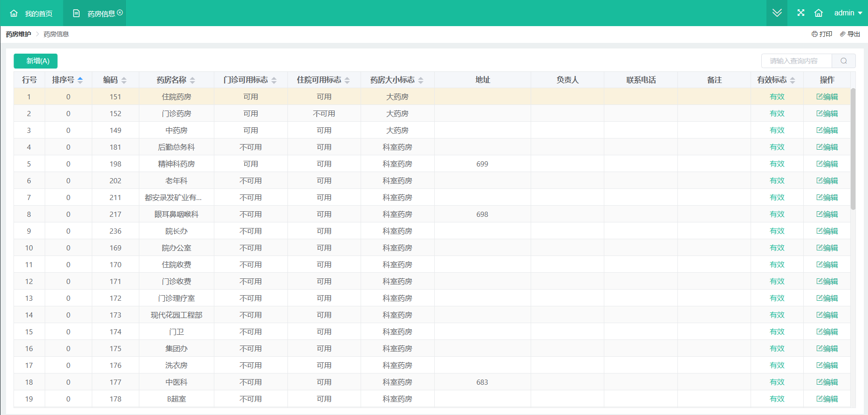Edit the 集团办 row
868x415 pixels.
[x=827, y=349]
